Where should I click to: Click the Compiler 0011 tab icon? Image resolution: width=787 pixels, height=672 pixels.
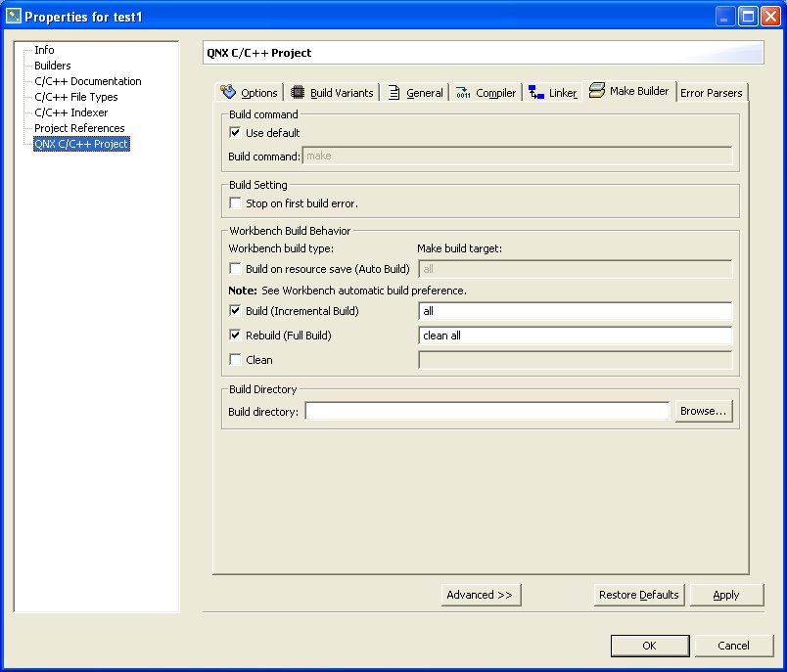coord(461,91)
